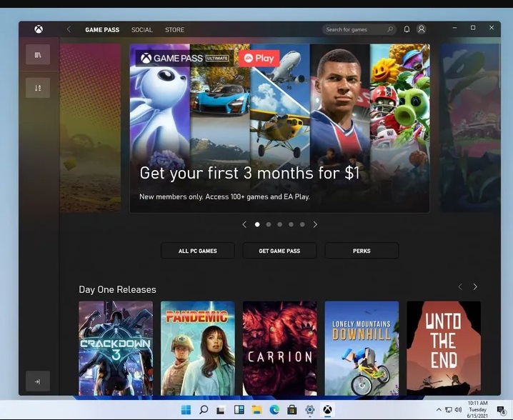The image size is (513, 420).
Task: Click the sort icon in sidebar
Action: 38,88
